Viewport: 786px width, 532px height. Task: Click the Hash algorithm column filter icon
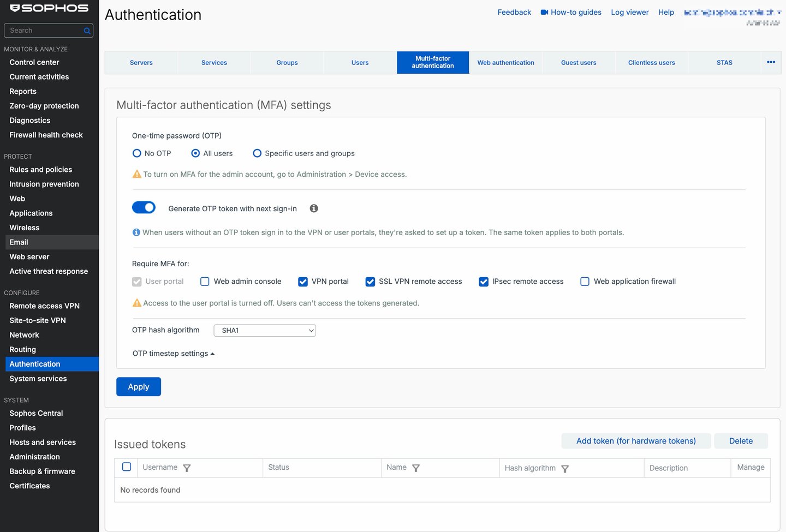pos(565,469)
